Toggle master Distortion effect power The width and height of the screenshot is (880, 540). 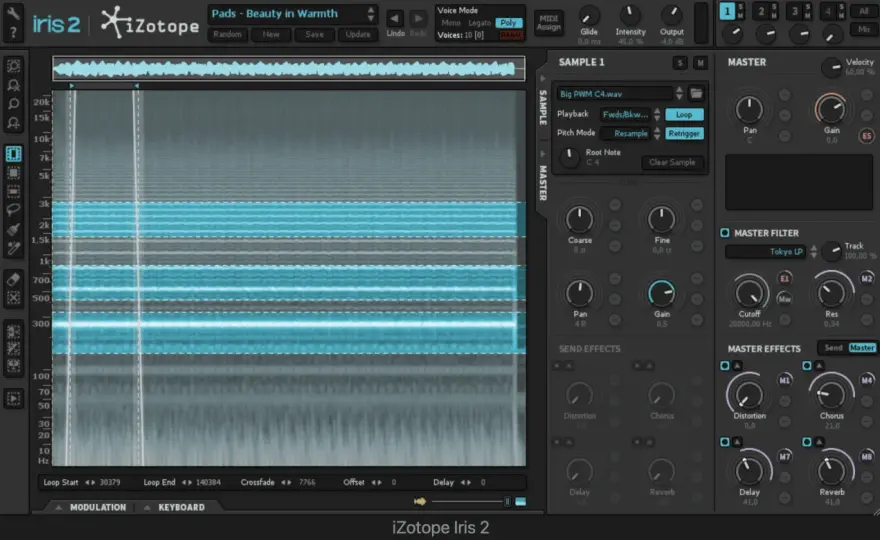tap(725, 365)
